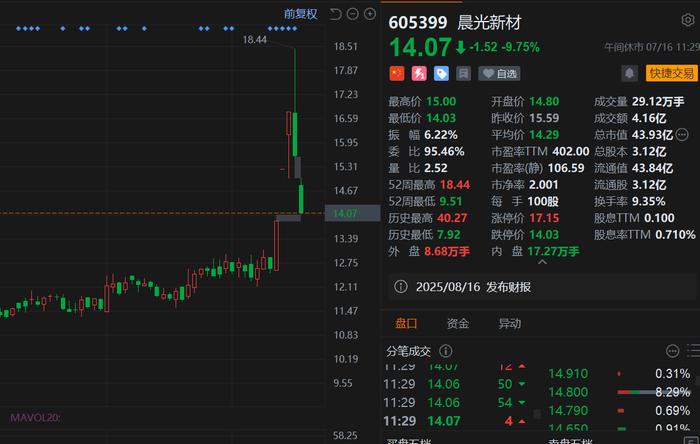
Task: Click the -9.75% change value
Action: point(521,47)
